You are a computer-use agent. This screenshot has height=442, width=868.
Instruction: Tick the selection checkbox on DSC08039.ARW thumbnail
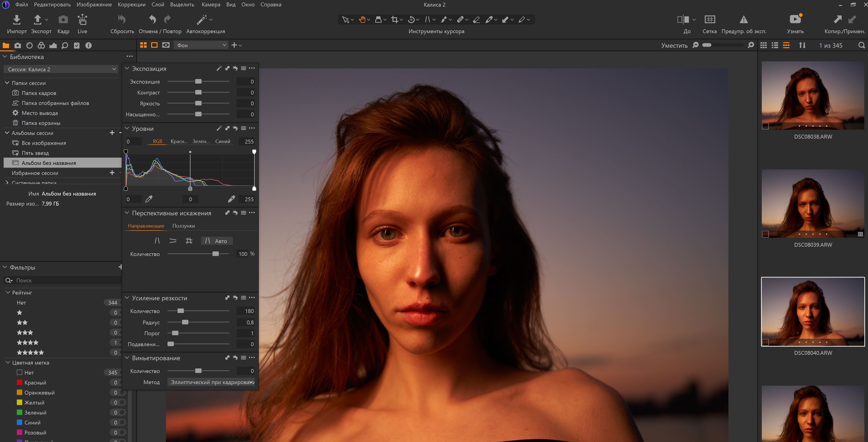(765, 234)
